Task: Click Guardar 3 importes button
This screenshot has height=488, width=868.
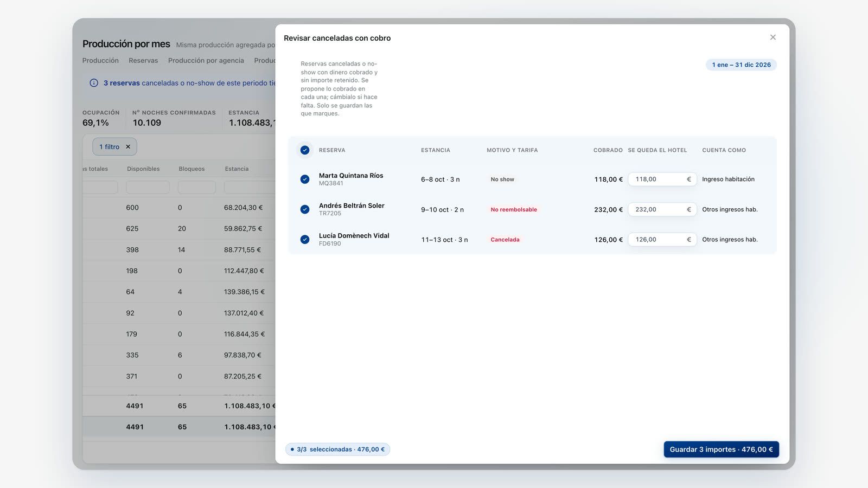Action: click(721, 450)
